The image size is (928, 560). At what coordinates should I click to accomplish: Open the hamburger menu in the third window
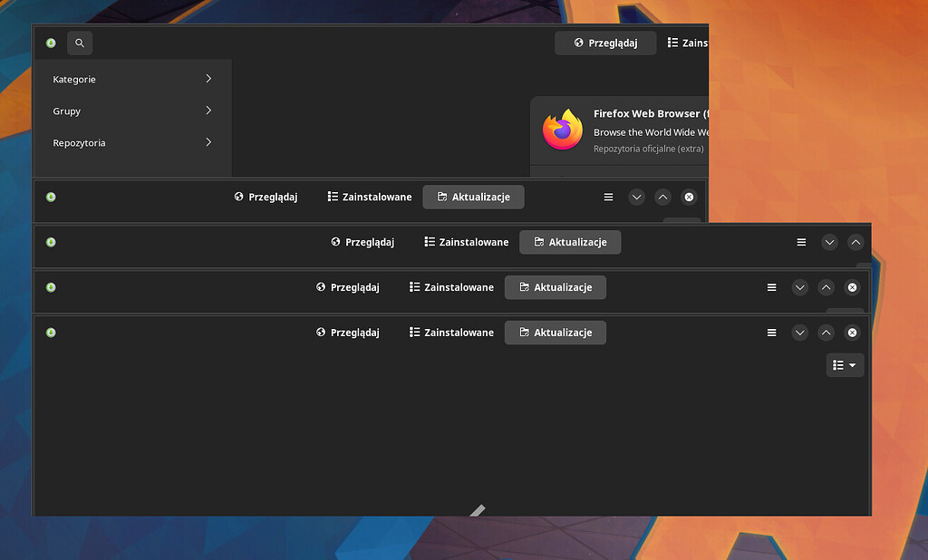tap(801, 242)
